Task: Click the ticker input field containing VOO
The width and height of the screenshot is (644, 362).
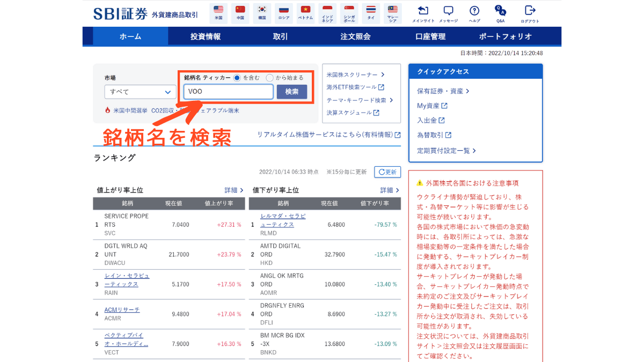Action: [x=228, y=92]
